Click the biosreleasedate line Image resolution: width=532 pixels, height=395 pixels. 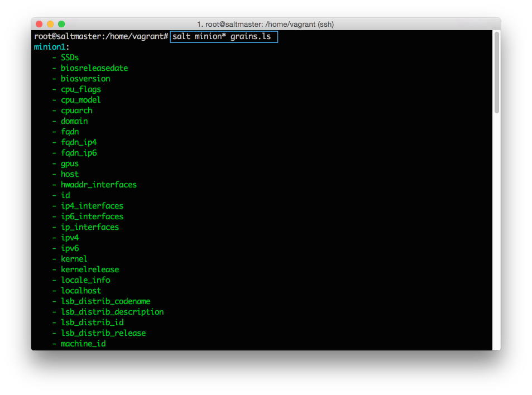click(94, 68)
